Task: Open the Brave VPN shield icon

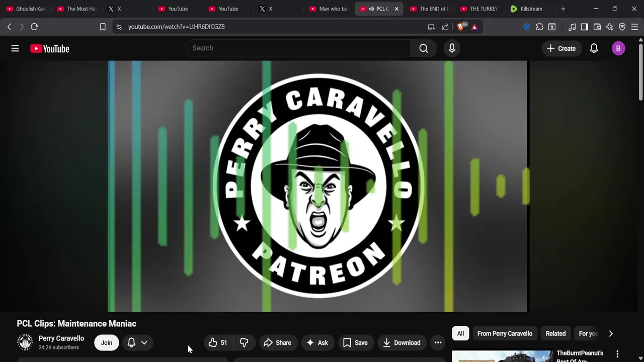Action: (622, 27)
